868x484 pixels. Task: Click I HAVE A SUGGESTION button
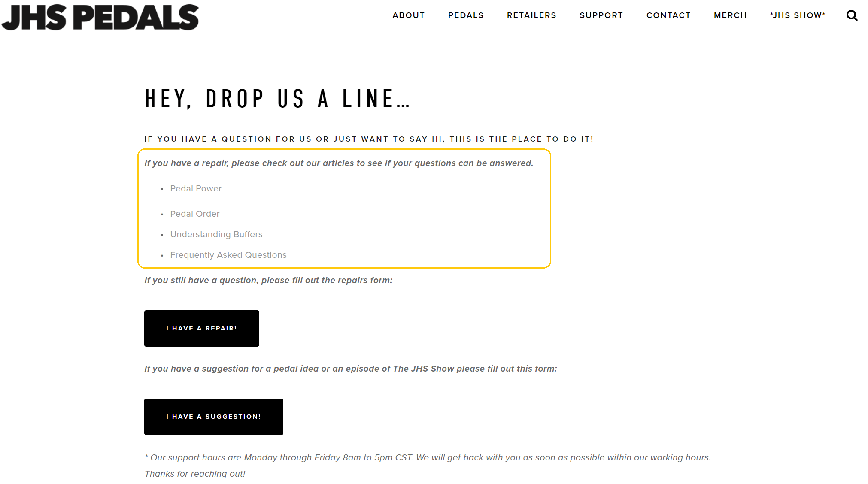(x=213, y=417)
